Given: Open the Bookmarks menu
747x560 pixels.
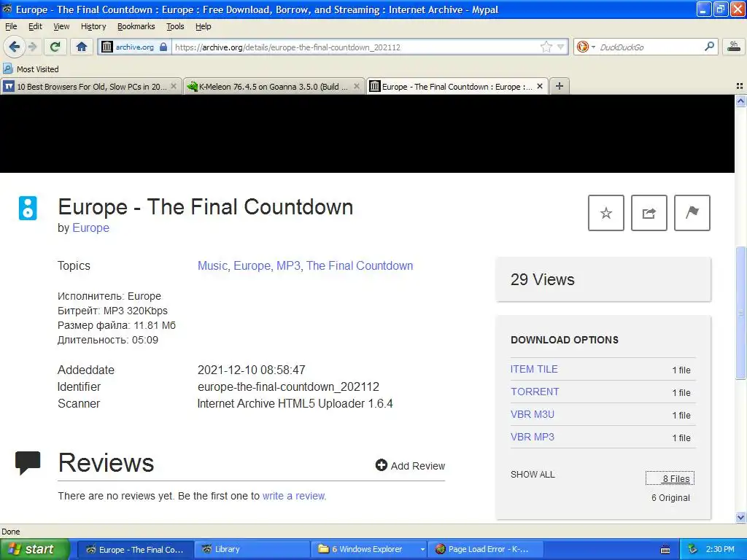Looking at the screenshot, I should pyautogui.click(x=136, y=26).
